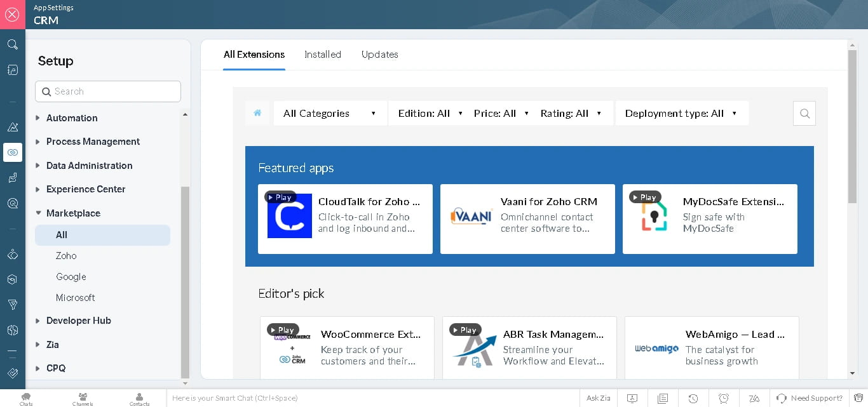Open the All Categories dropdown
This screenshot has height=407, width=868.
click(x=330, y=114)
